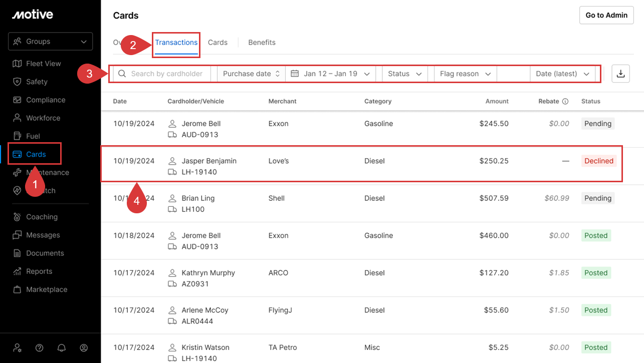Open admin user settings icon at sidebar bottom

[18, 347]
